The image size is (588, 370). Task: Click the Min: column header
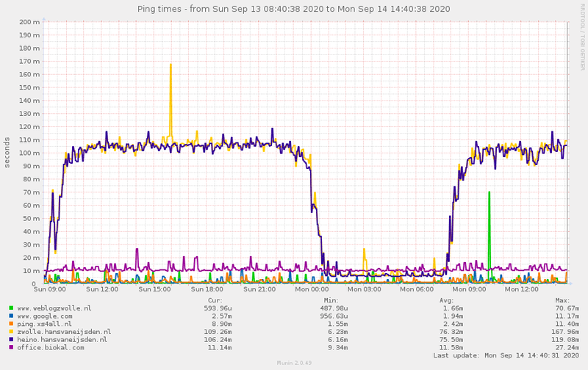331,300
